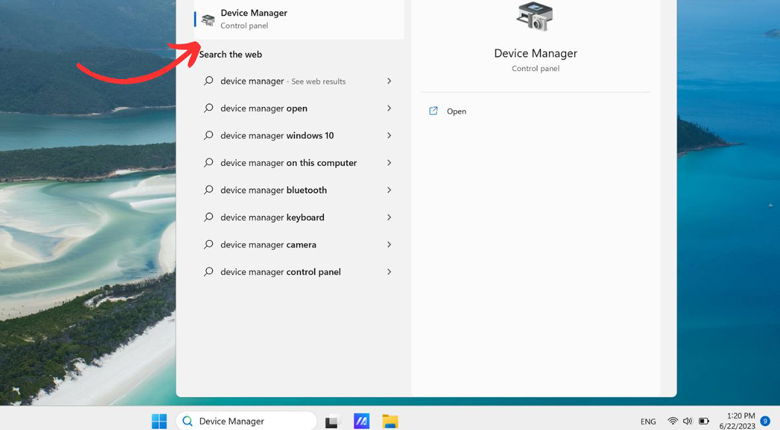The image size is (780, 430).
Task: Select 'device manager camera' web suggestion
Action: [x=268, y=244]
